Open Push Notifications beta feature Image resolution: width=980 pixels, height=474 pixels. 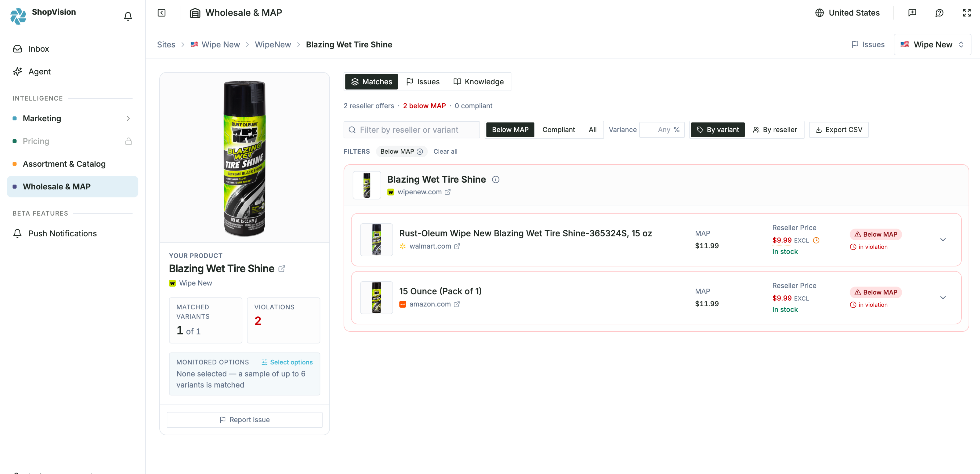tap(72, 233)
